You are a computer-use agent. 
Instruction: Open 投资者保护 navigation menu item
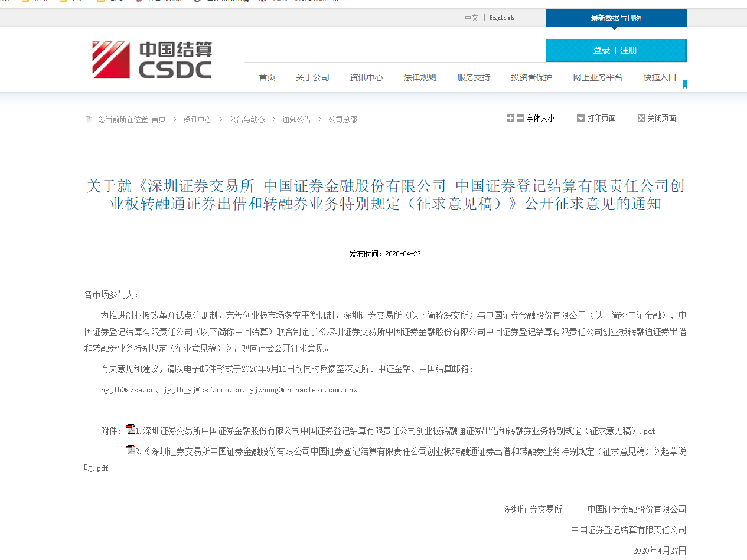pyautogui.click(x=531, y=77)
